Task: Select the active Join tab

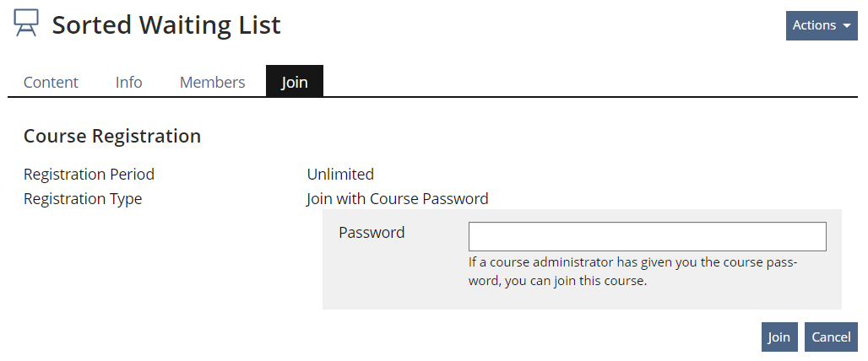Action: 295,82
